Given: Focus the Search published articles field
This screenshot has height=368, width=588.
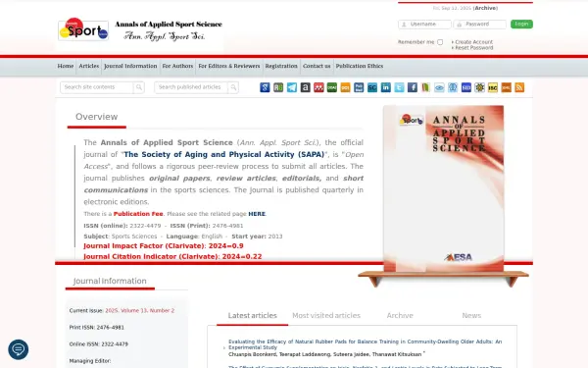Looking at the screenshot, I should 191,87.
